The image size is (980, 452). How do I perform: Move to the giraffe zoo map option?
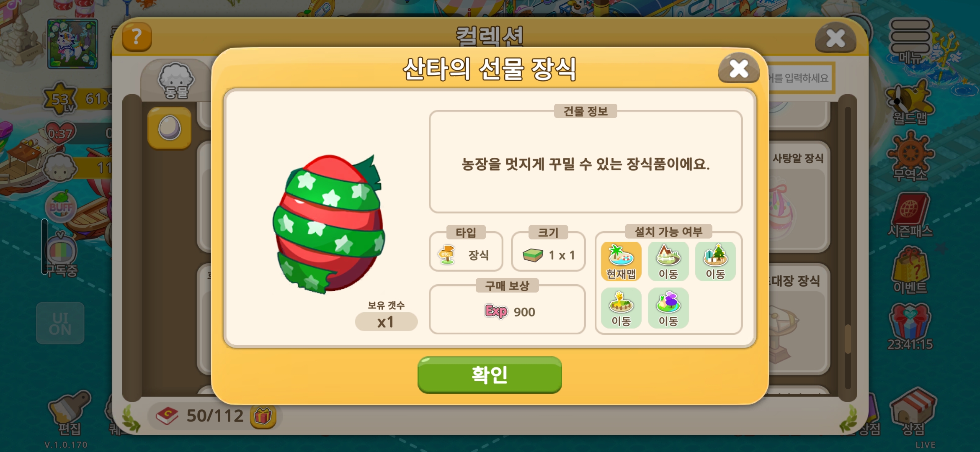point(621,308)
